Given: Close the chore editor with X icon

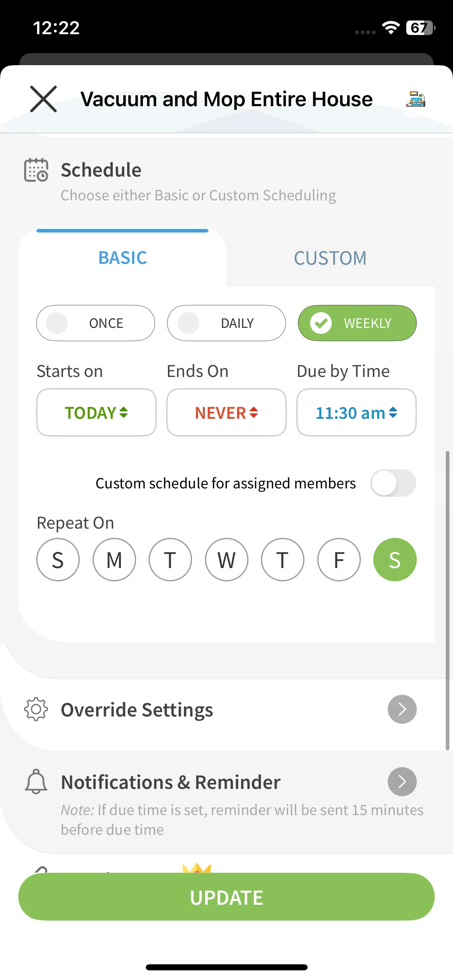Looking at the screenshot, I should tap(43, 99).
